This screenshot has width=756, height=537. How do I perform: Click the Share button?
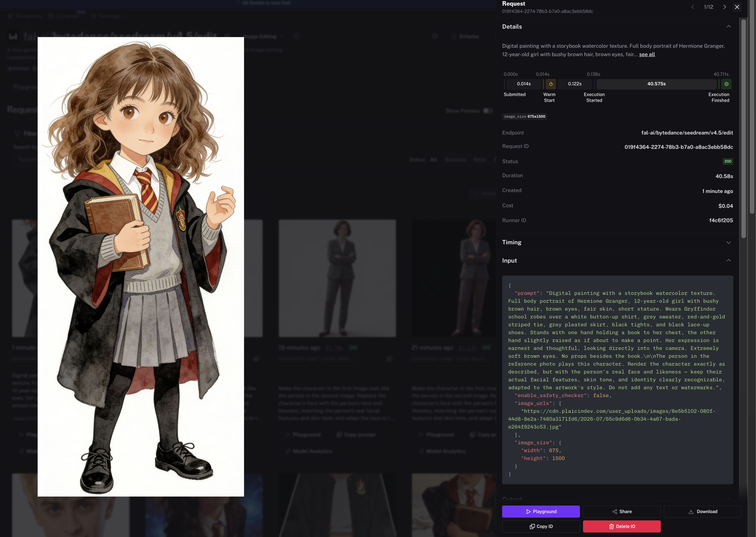tap(621, 511)
